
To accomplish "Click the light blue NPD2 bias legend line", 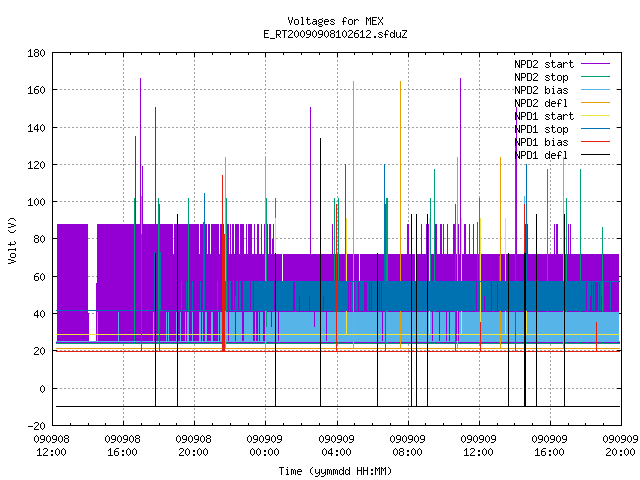I will click(596, 90).
